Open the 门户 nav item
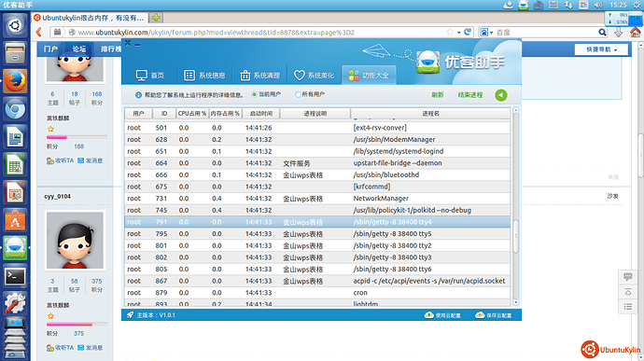Image resolution: width=644 pixels, height=361 pixels. (50, 49)
